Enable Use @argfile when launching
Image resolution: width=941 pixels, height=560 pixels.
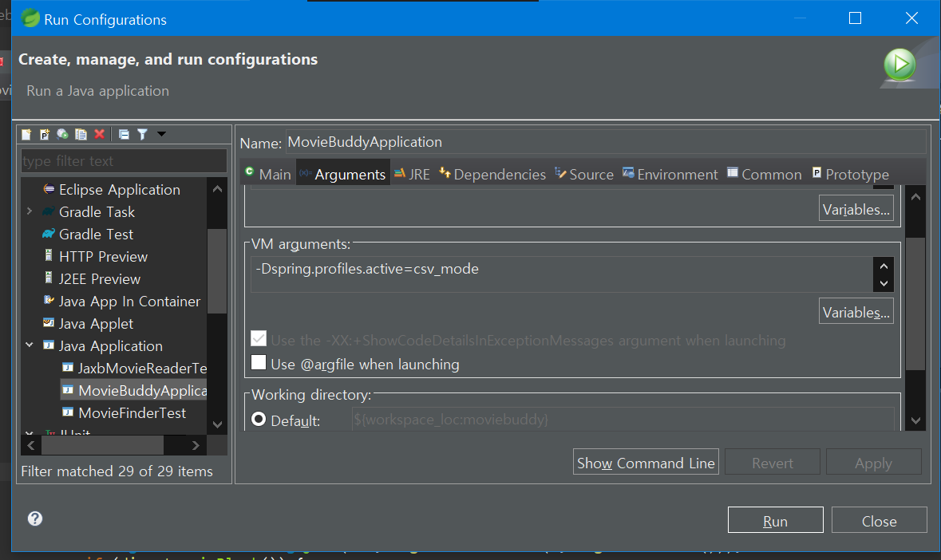pyautogui.click(x=259, y=363)
